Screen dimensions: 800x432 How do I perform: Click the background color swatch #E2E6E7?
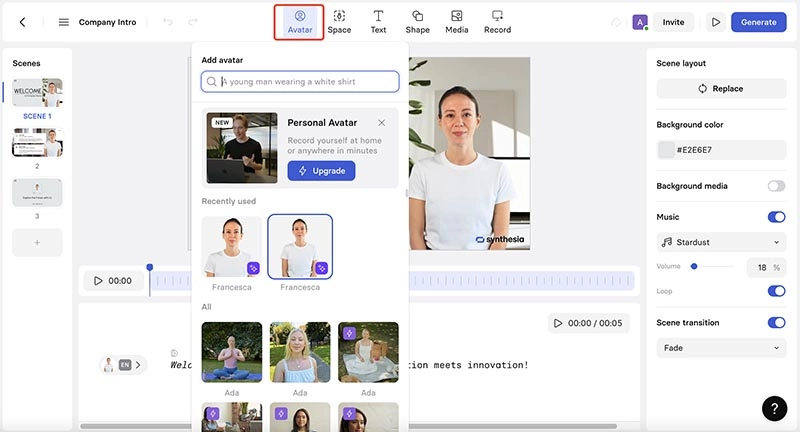click(x=667, y=150)
